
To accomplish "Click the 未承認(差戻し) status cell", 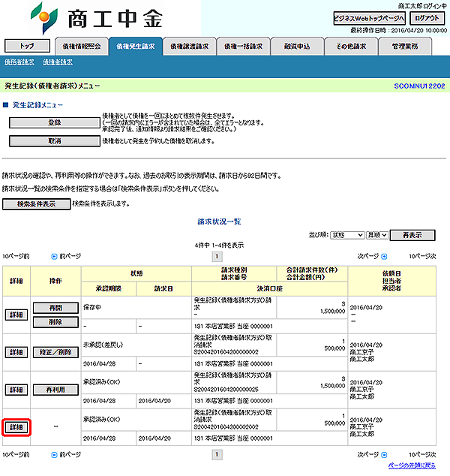I will click(x=136, y=345).
